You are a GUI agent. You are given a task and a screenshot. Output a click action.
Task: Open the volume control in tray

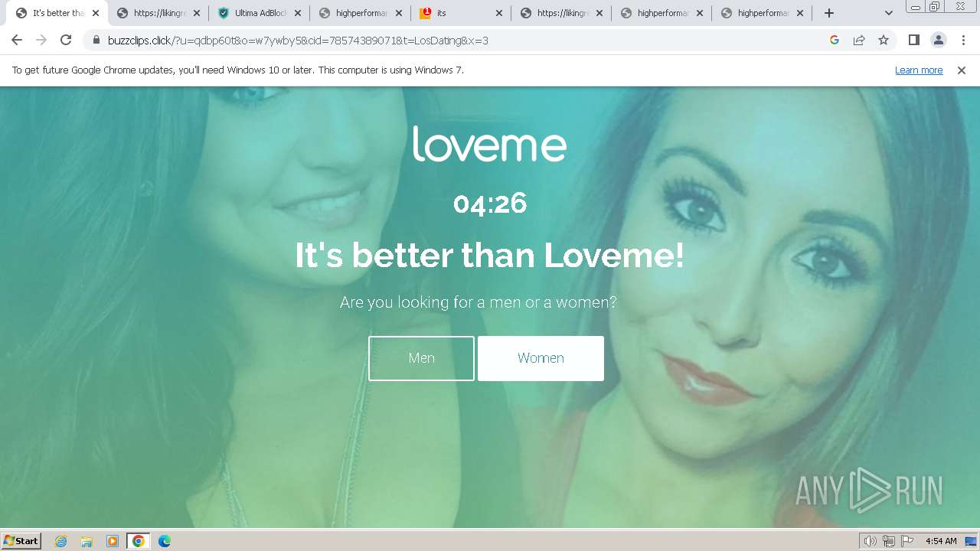pyautogui.click(x=871, y=541)
